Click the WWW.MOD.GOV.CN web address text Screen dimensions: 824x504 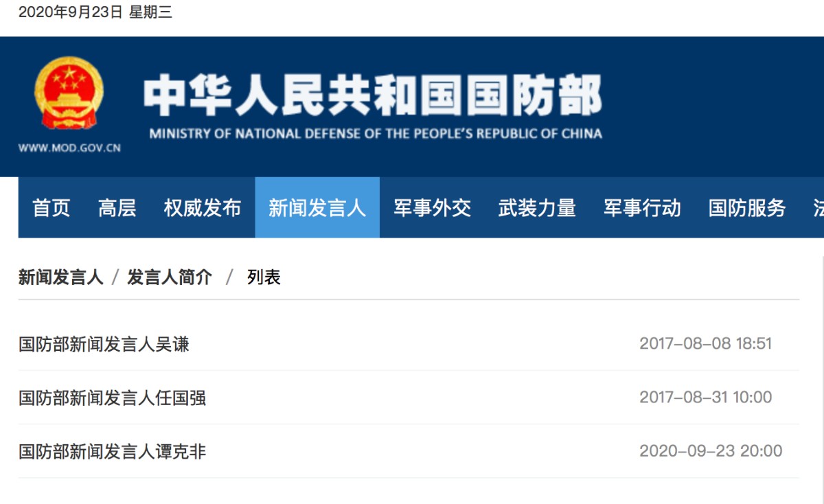(69, 148)
